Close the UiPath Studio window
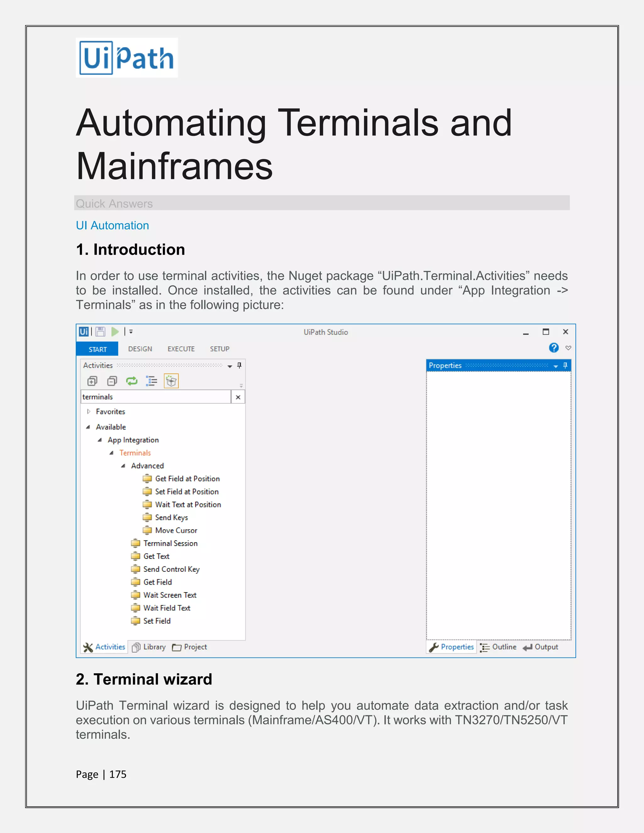The width and height of the screenshot is (644, 833). [566, 332]
